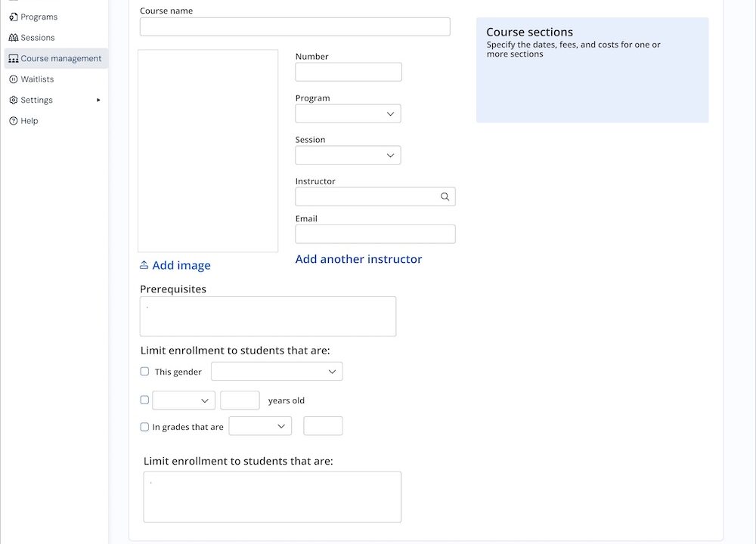The image size is (756, 544).
Task: Click Add another instructor
Action: click(x=358, y=259)
